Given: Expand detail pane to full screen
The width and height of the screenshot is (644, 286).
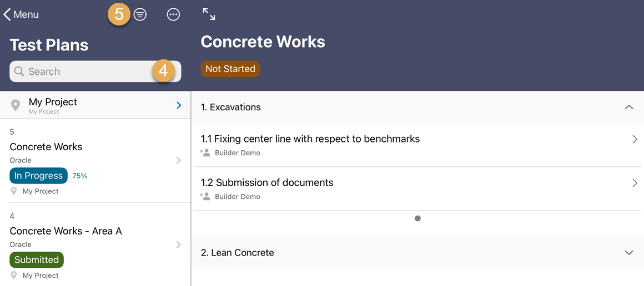Looking at the screenshot, I should pyautogui.click(x=209, y=14).
